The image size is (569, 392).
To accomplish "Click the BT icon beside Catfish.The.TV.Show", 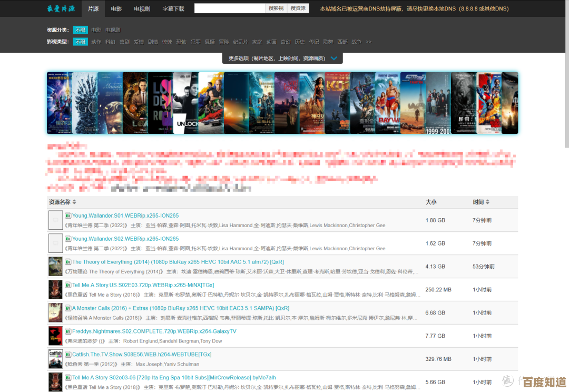I will (x=68, y=355).
